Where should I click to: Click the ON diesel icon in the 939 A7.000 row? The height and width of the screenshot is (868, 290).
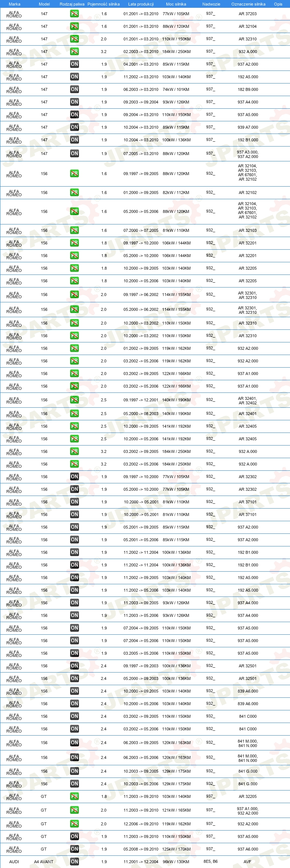(75, 127)
